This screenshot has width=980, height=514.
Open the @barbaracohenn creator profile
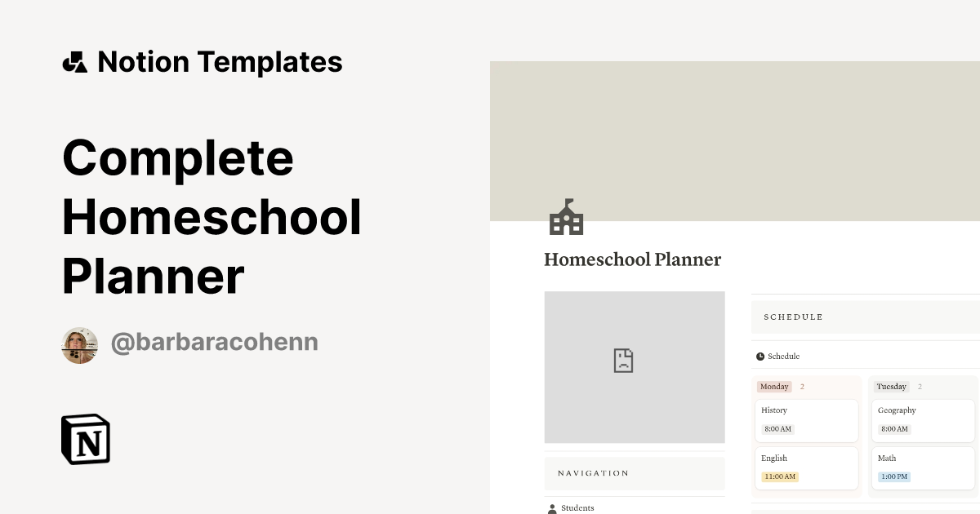[214, 342]
